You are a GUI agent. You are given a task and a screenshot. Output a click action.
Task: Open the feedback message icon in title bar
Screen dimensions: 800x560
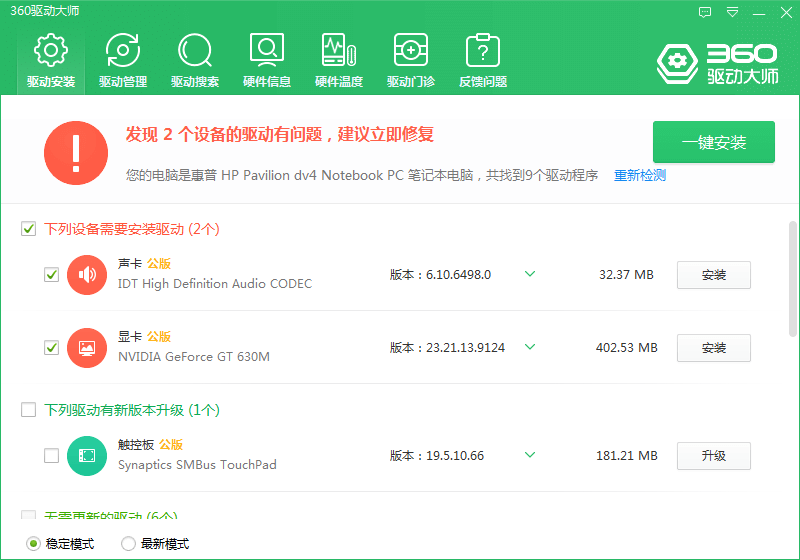pos(705,12)
